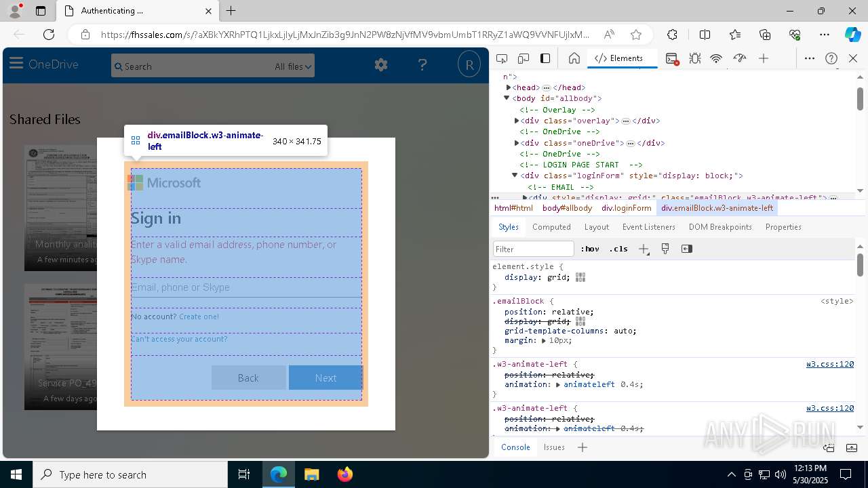The image size is (868, 488).
Task: Toggle the inspect element picker tool
Action: [502, 58]
